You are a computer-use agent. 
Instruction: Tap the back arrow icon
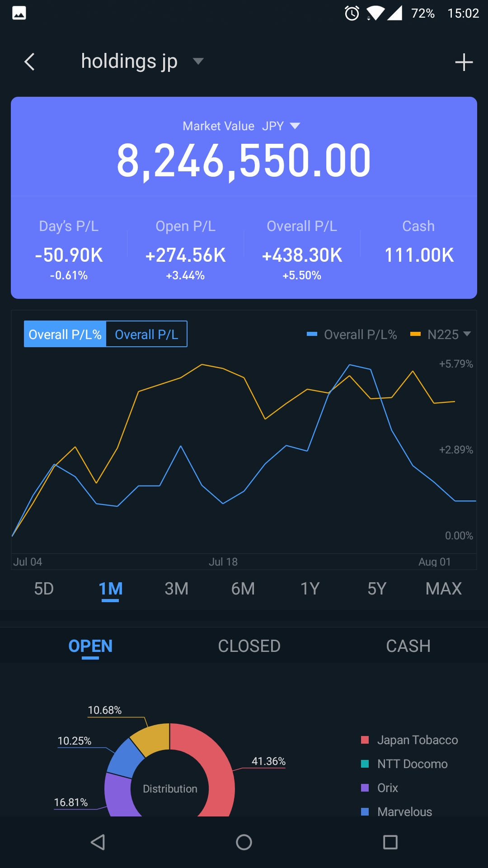[x=30, y=62]
